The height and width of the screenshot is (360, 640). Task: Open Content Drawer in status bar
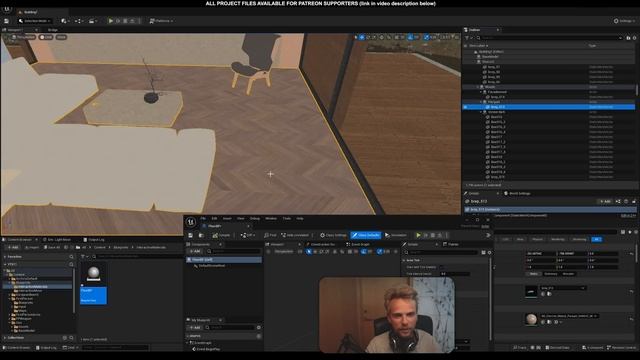(x=16, y=348)
